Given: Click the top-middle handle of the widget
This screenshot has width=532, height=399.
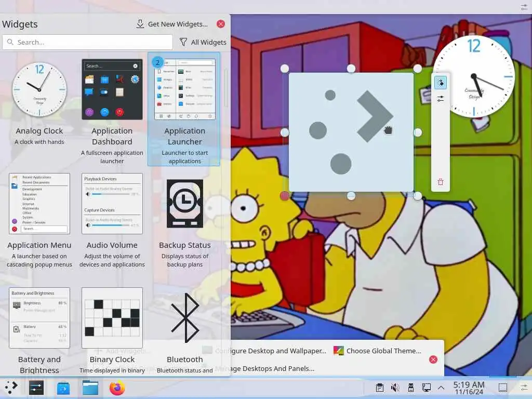Looking at the screenshot, I should 351,69.
